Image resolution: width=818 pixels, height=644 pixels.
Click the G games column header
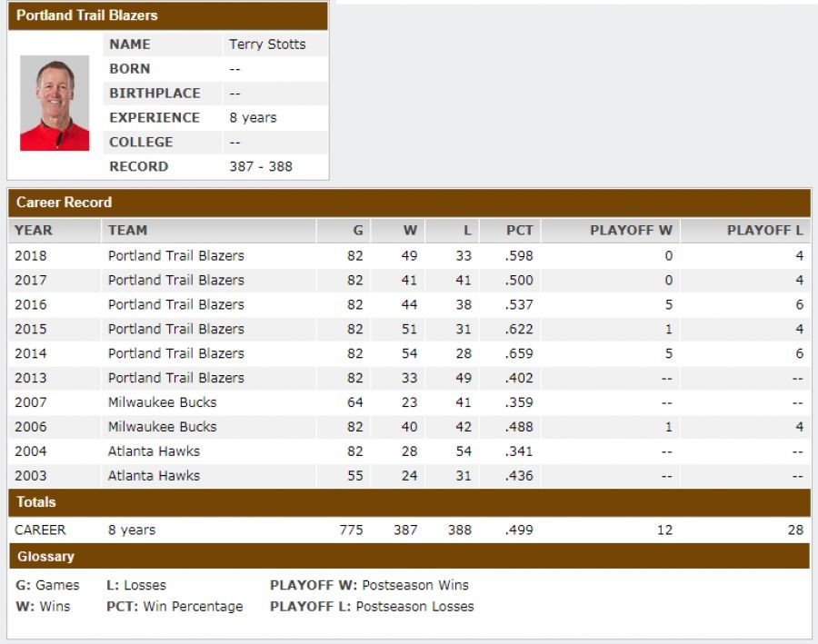[x=357, y=231]
